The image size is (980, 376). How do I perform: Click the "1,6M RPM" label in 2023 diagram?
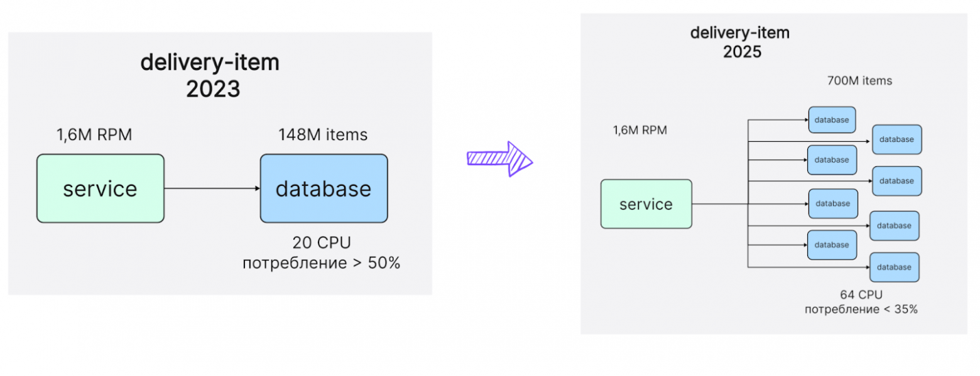point(94,134)
